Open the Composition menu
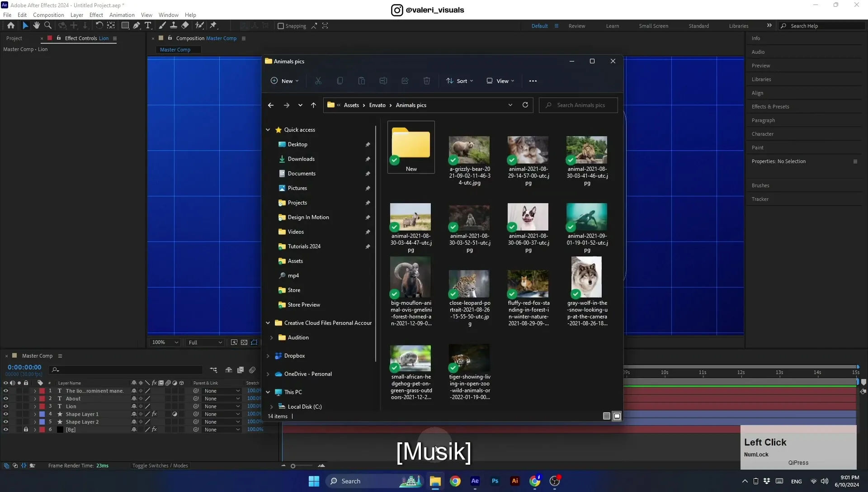The height and width of the screenshot is (492, 868). pyautogui.click(x=48, y=15)
